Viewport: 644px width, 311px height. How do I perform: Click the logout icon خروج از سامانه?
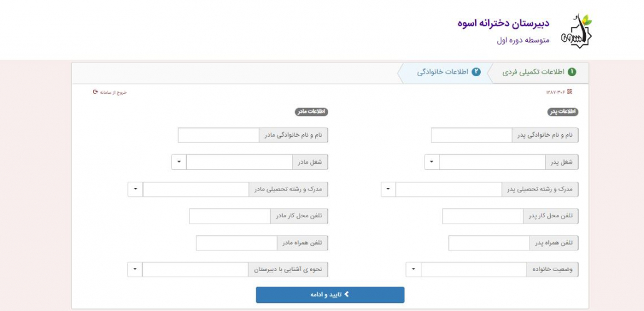tap(95, 92)
